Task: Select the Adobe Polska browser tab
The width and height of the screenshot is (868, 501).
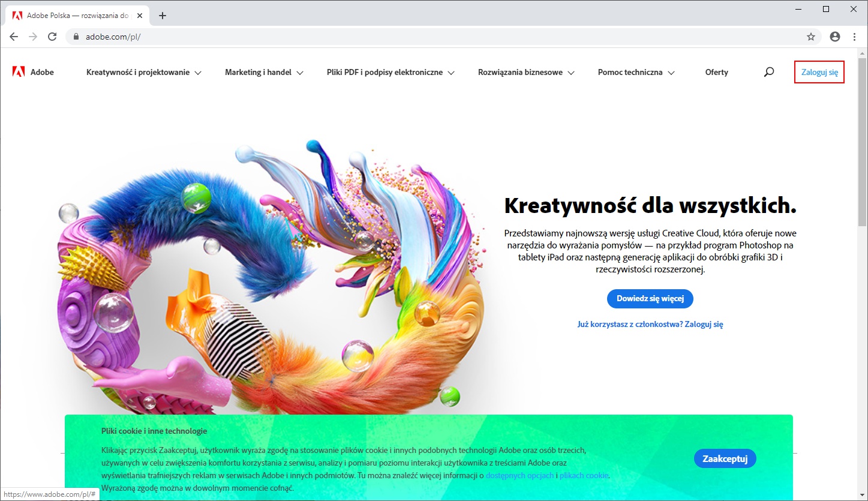Action: click(x=77, y=16)
